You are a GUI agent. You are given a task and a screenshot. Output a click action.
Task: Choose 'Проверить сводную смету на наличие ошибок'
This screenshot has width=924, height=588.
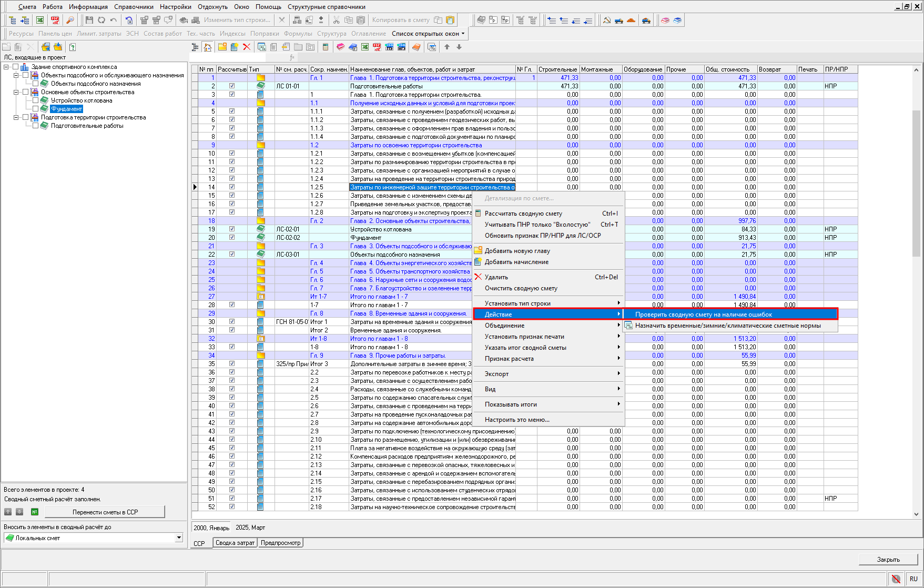point(730,315)
